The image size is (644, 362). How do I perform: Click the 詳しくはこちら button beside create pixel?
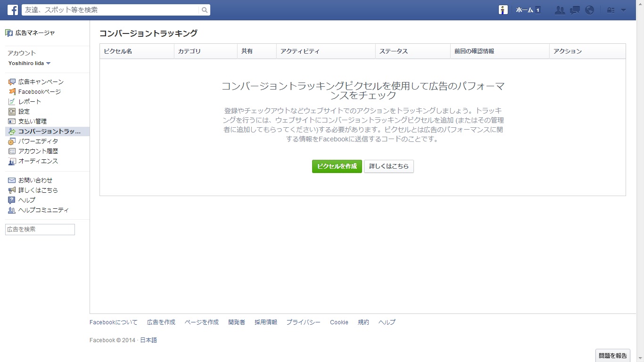[x=388, y=166]
